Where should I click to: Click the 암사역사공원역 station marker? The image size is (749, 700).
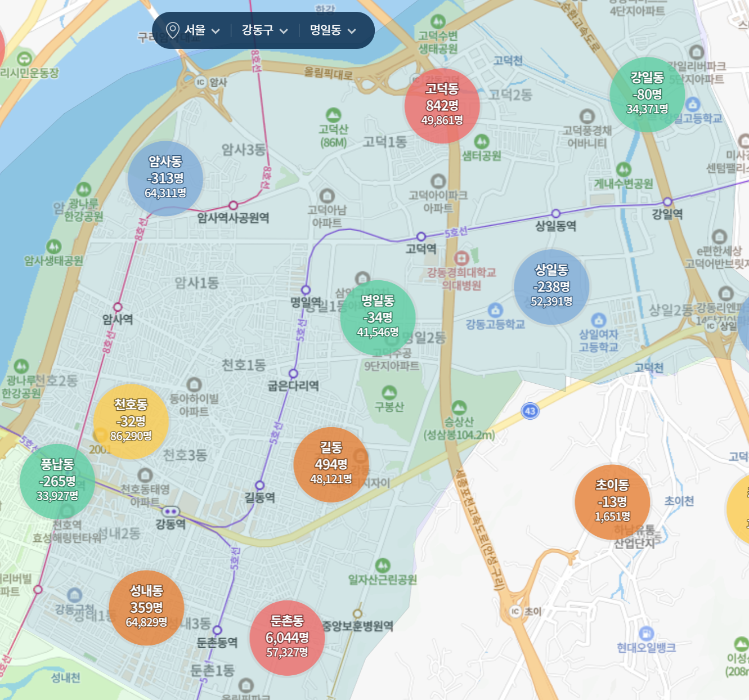coord(233,205)
